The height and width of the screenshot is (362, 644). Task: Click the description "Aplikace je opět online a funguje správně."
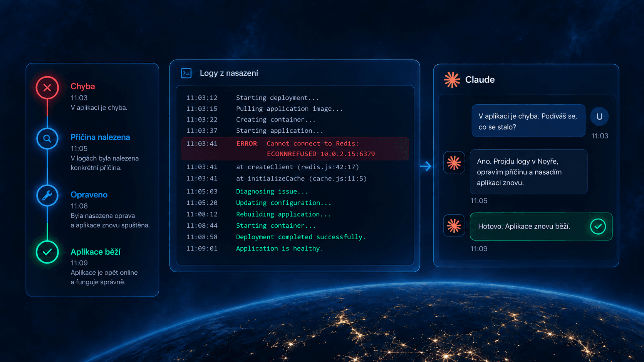(x=104, y=277)
